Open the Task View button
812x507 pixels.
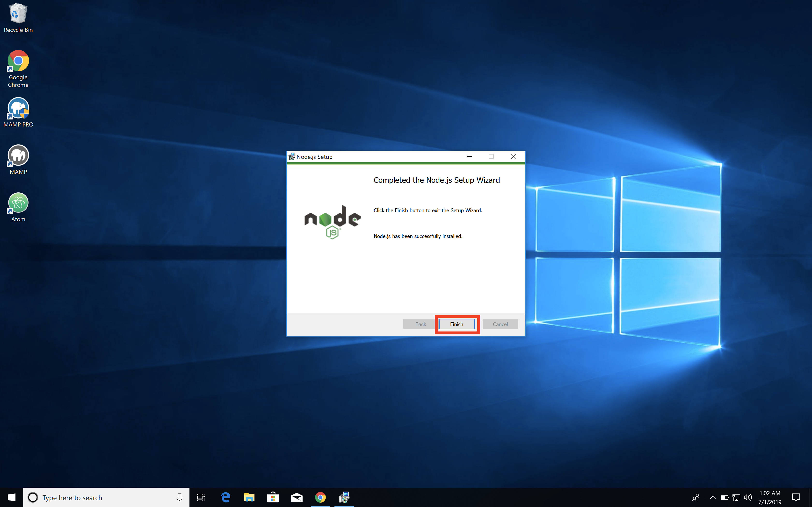point(201,497)
